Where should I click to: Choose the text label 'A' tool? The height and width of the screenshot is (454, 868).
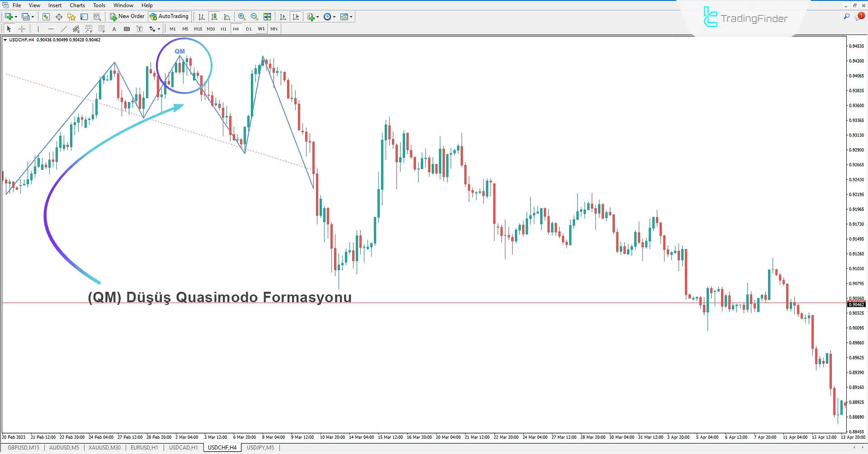coord(114,29)
